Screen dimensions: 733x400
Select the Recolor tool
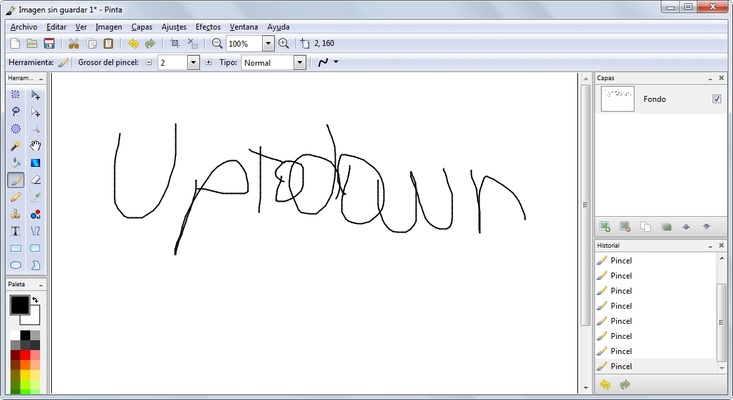(35, 214)
